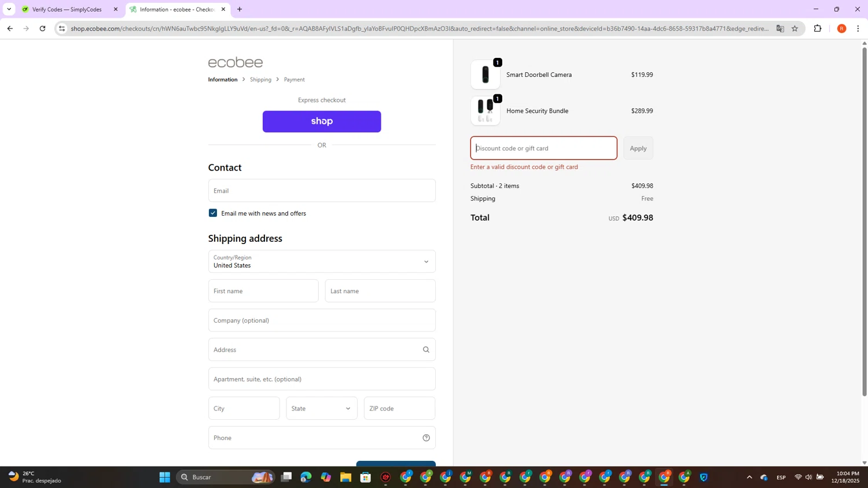Open the battery tray icon

(820, 477)
